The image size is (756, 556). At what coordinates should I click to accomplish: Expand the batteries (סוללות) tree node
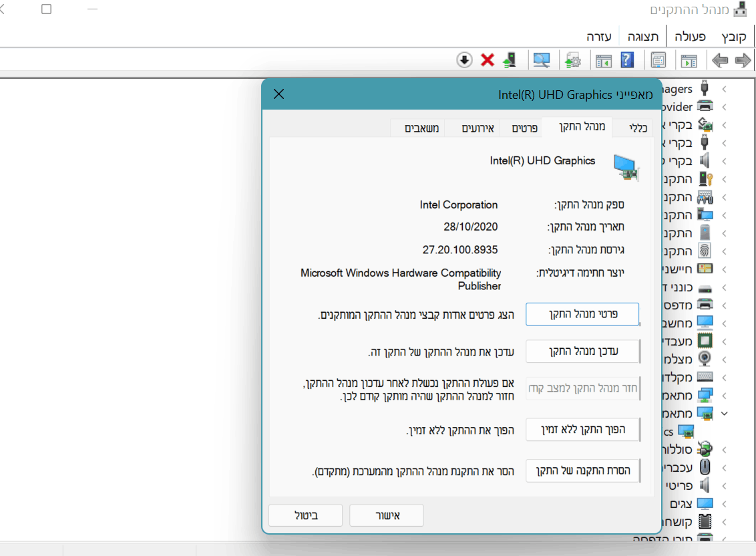coord(724,450)
